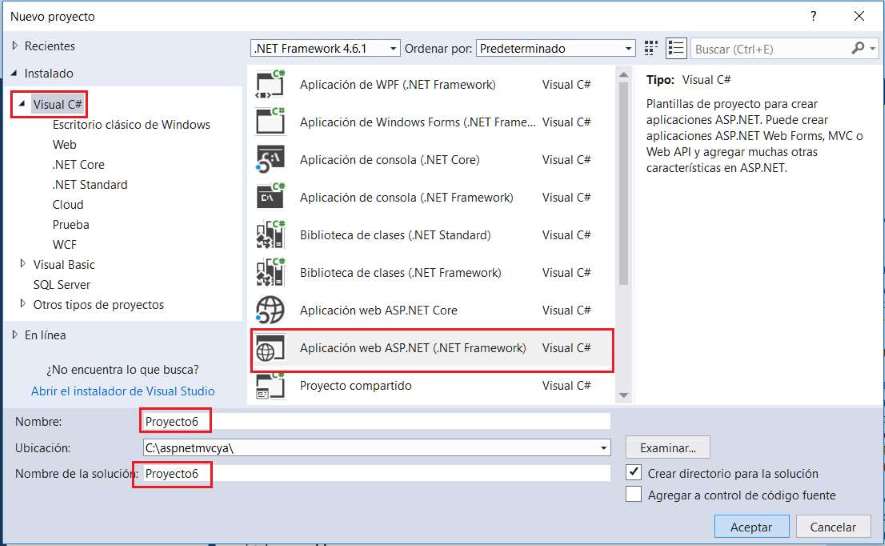Click the Aceptar button
This screenshot has width=885, height=546.
(751, 526)
